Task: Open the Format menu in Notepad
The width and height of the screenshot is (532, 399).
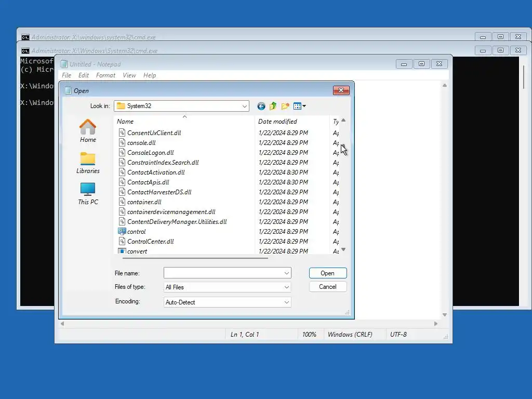Action: [105, 75]
